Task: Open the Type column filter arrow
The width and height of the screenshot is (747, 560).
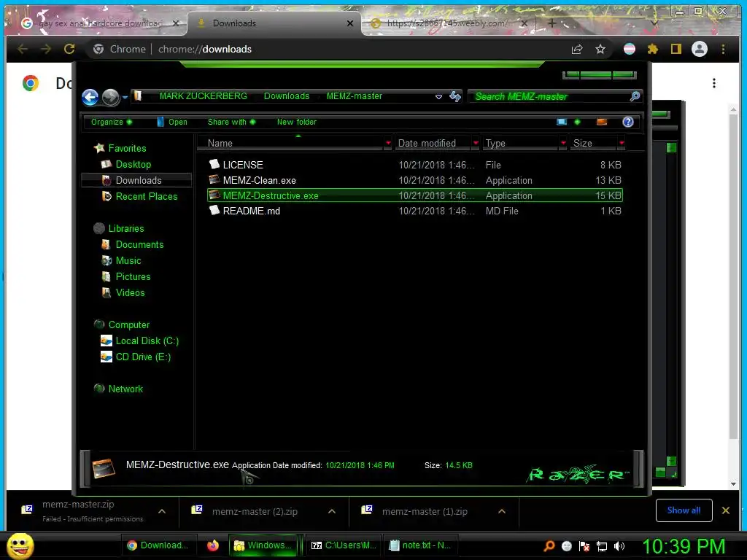Action: click(x=564, y=143)
